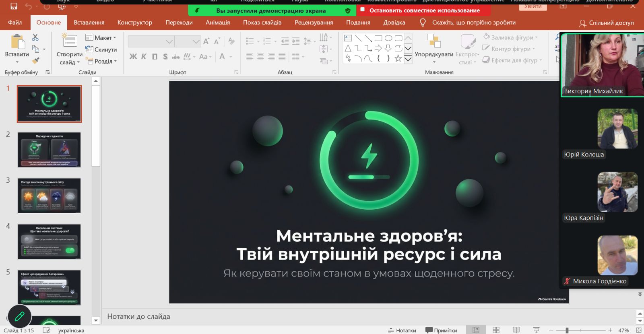Select the rectangle shape in shapes gallery
The width and height of the screenshot is (644, 334).
tap(378, 38)
